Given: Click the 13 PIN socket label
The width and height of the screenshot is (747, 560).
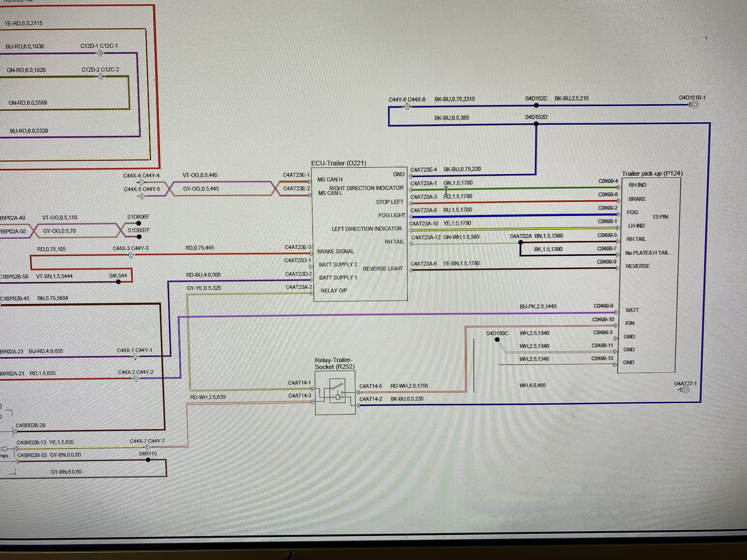Looking at the screenshot, I should click(x=660, y=217).
